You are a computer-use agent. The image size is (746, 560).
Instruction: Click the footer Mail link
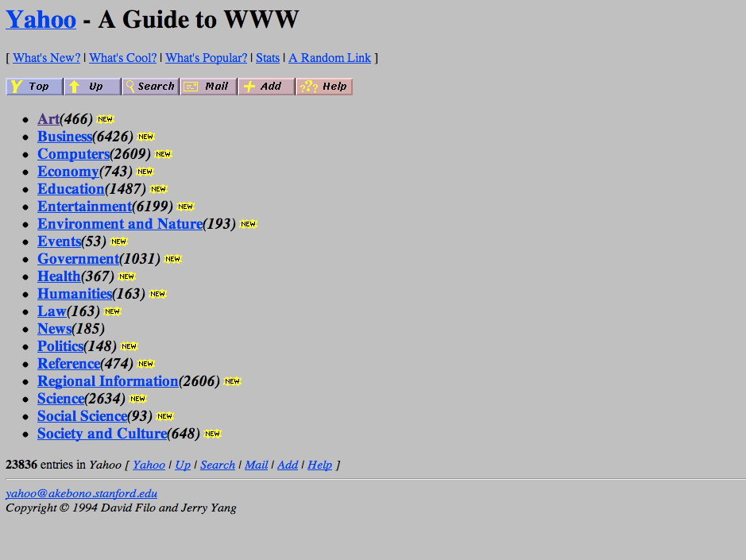pos(257,465)
